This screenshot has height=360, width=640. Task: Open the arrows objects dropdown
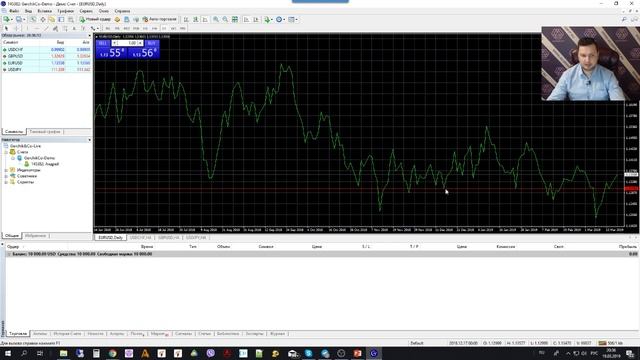[x=94, y=28]
